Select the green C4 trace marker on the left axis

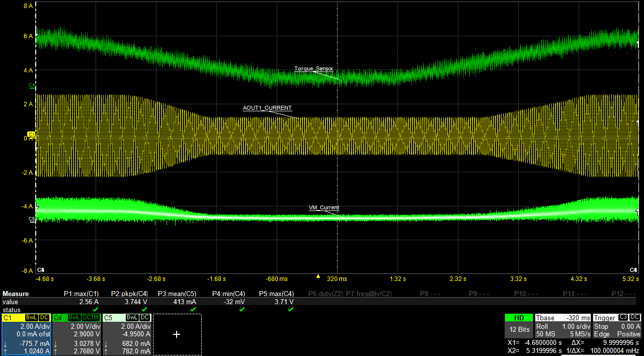[32, 85]
